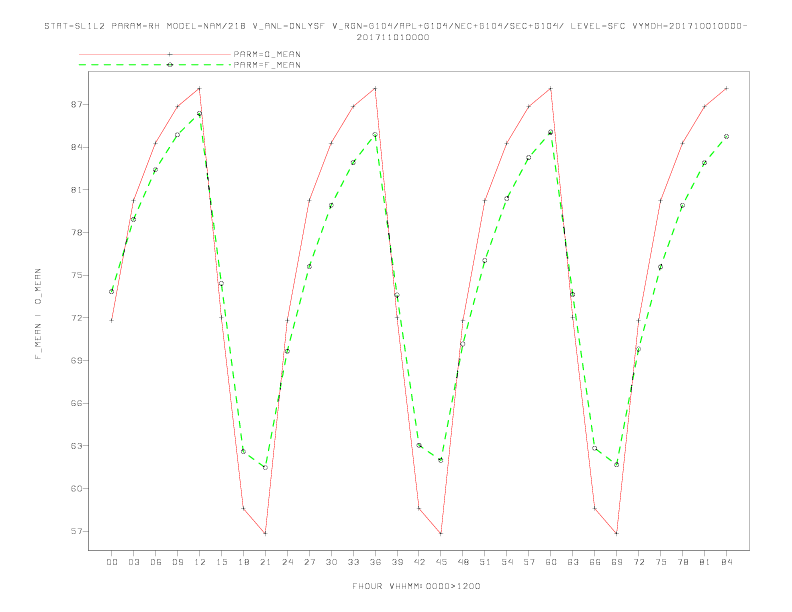Select x-axis forecast hour label 09

click(x=177, y=562)
